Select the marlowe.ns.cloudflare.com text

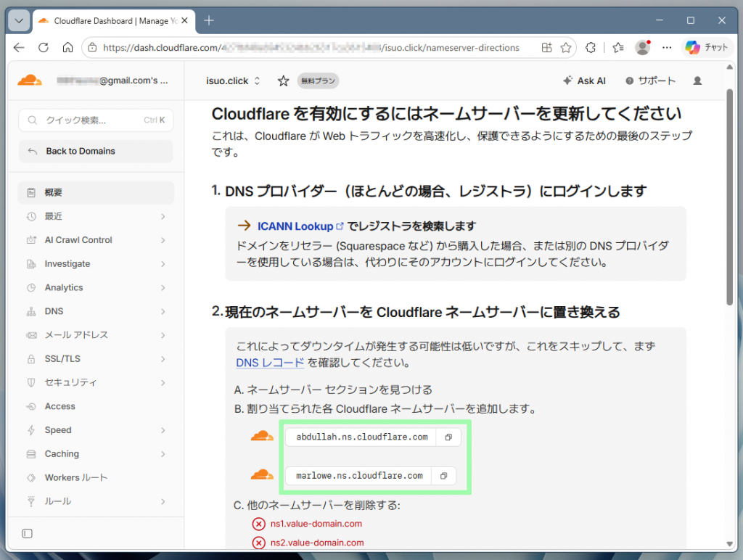359,476
